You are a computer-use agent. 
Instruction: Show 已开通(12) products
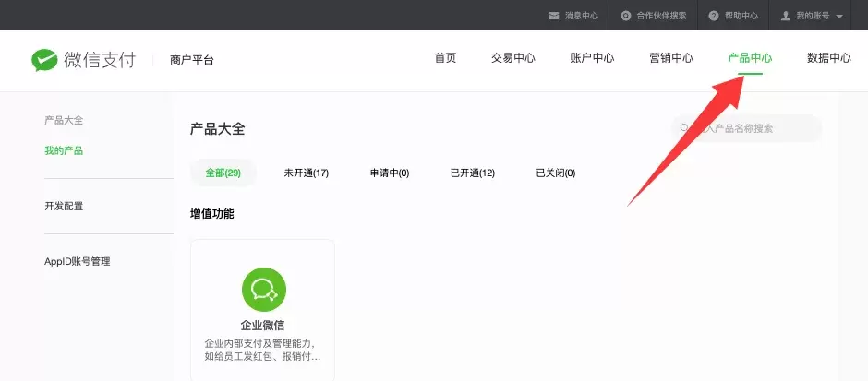(x=472, y=173)
